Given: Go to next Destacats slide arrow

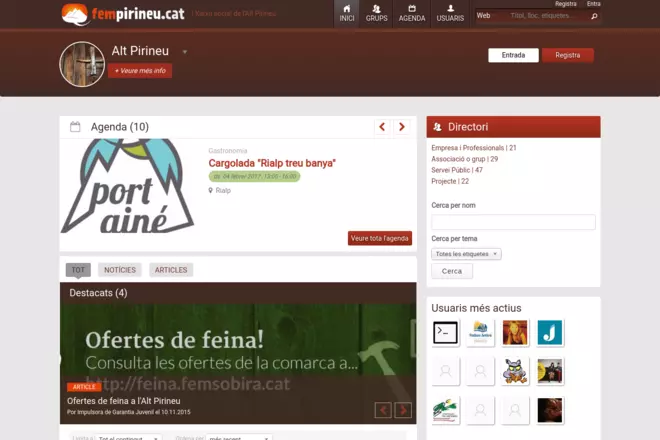Looking at the screenshot, I should coord(403,410).
